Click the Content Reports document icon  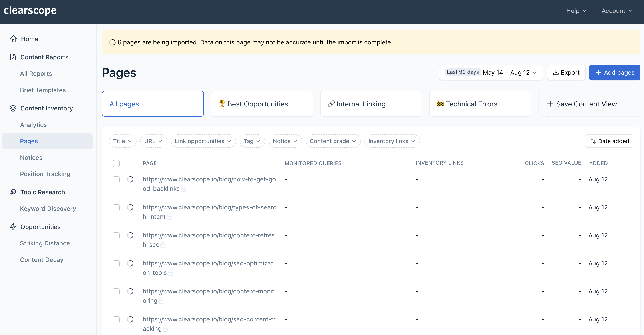point(13,57)
